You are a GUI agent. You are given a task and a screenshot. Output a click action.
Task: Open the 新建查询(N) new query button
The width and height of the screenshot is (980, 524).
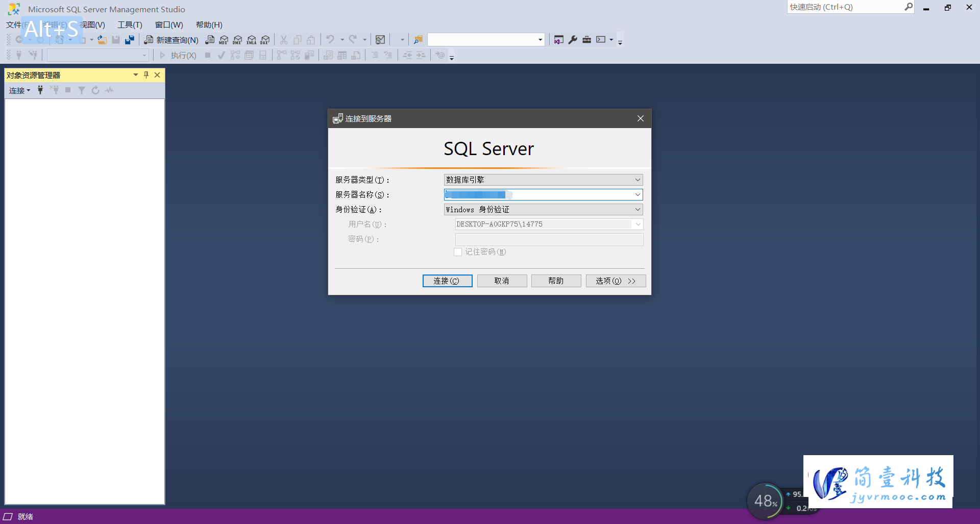coord(171,40)
